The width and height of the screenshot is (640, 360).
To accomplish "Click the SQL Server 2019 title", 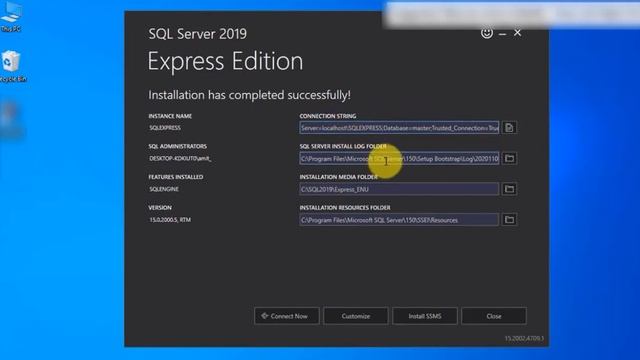I will point(198,33).
